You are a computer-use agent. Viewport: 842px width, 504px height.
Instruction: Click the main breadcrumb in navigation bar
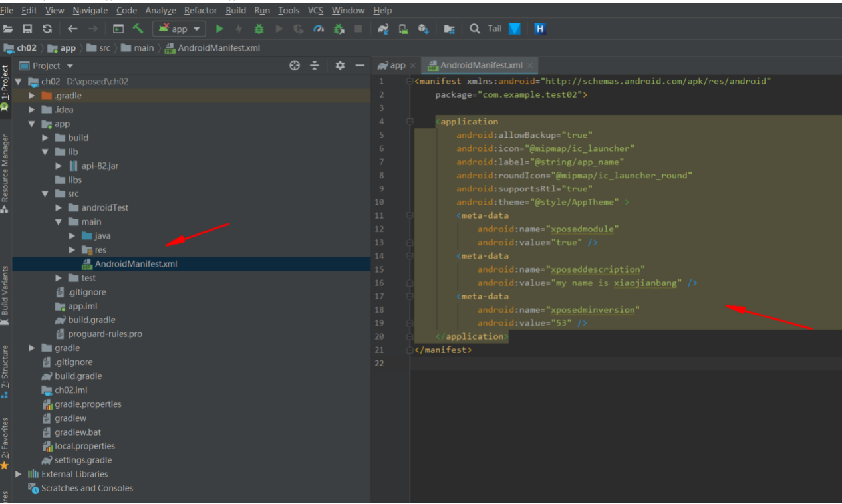(x=138, y=48)
